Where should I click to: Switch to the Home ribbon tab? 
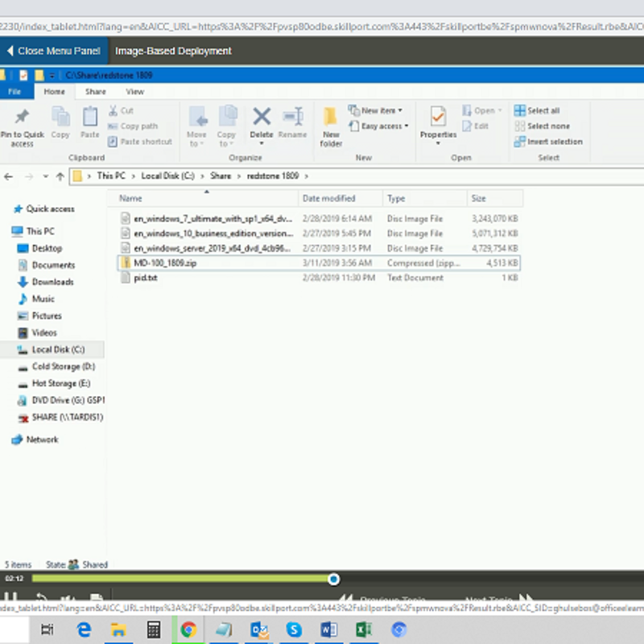click(54, 92)
